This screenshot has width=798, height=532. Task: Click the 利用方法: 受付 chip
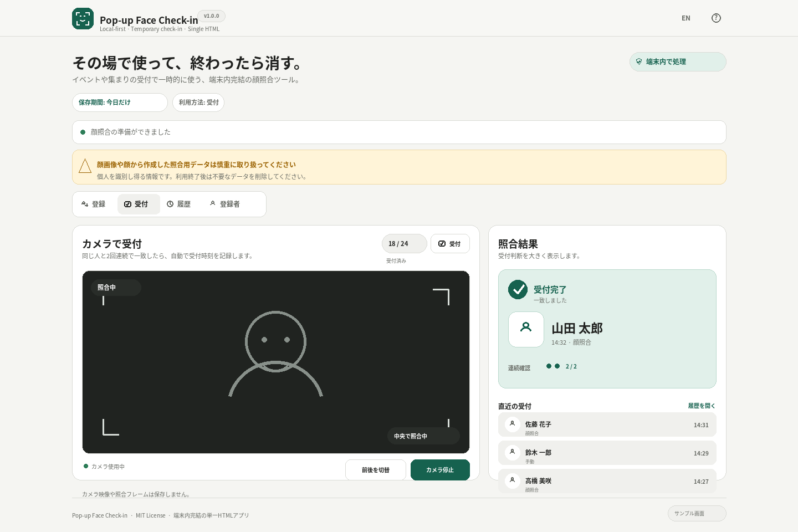click(x=198, y=103)
